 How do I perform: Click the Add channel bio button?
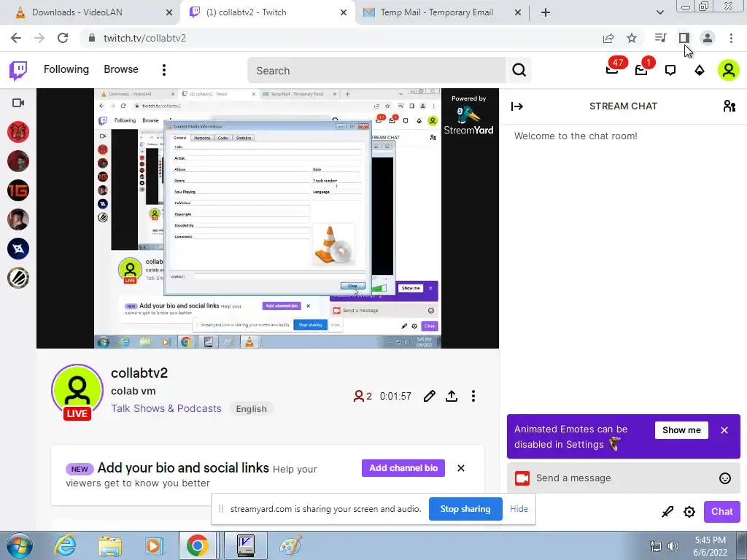coord(403,468)
